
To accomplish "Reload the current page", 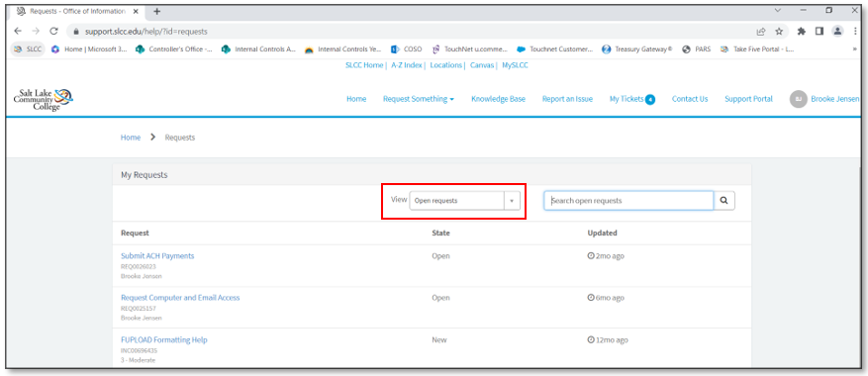I will coord(53,32).
